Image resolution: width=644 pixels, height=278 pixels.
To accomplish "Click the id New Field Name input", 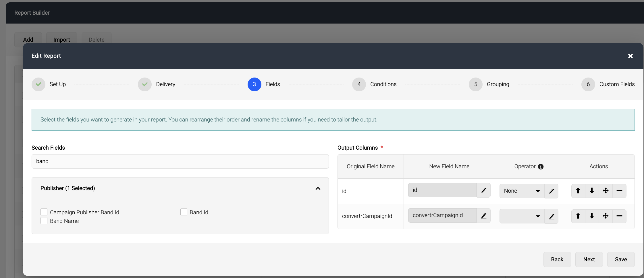I will pyautogui.click(x=442, y=190).
